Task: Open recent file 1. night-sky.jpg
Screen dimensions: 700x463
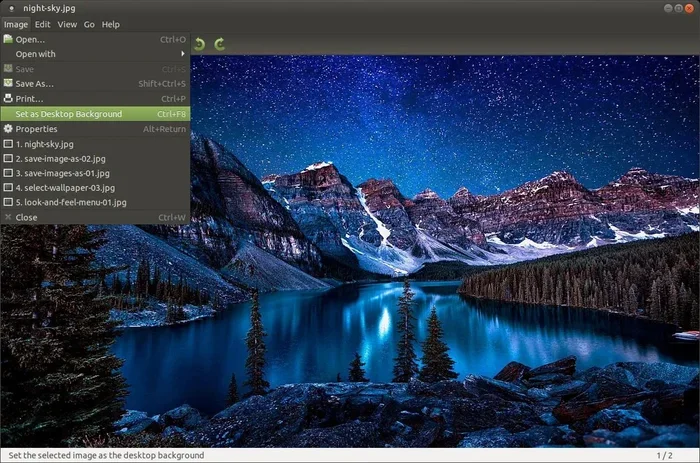Action: (x=95, y=144)
